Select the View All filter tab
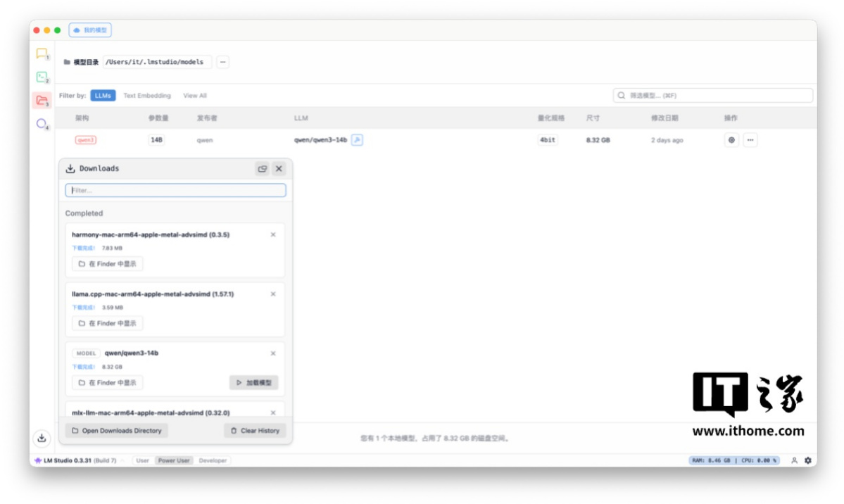 [x=195, y=96]
